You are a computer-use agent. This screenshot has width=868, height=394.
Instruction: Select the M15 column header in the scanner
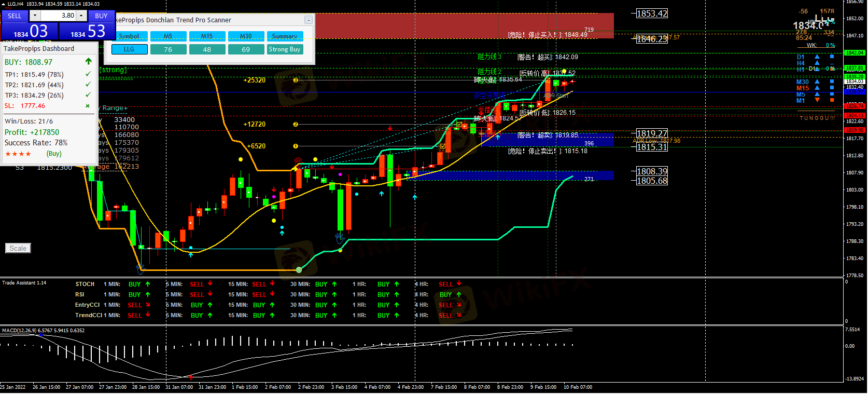click(x=207, y=36)
